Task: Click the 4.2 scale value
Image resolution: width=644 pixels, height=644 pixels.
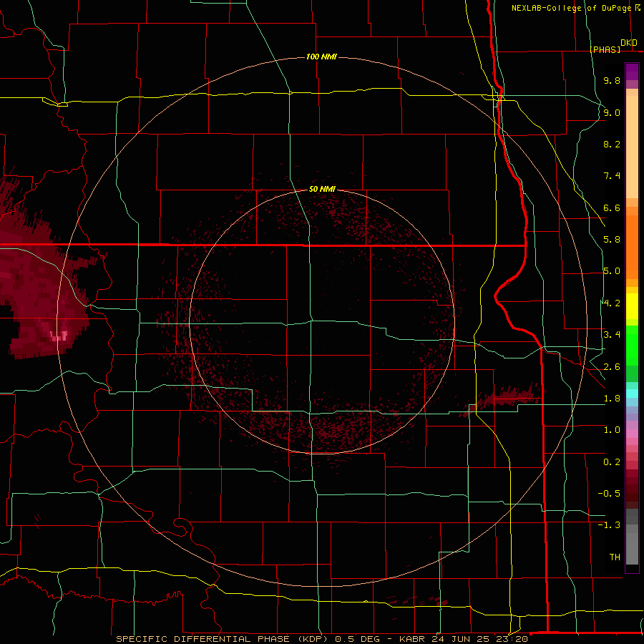Action: click(x=612, y=303)
